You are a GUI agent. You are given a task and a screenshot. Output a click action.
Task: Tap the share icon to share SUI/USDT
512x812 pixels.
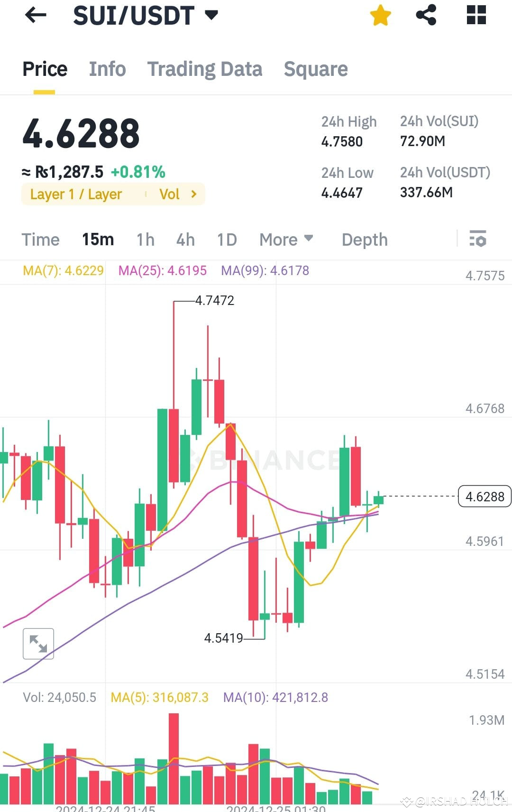click(426, 15)
